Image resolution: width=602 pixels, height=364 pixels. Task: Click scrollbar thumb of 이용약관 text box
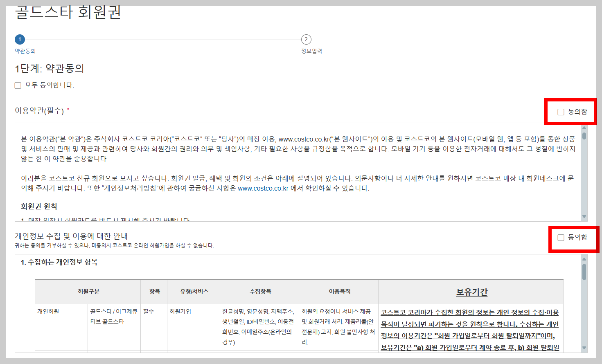point(584,136)
